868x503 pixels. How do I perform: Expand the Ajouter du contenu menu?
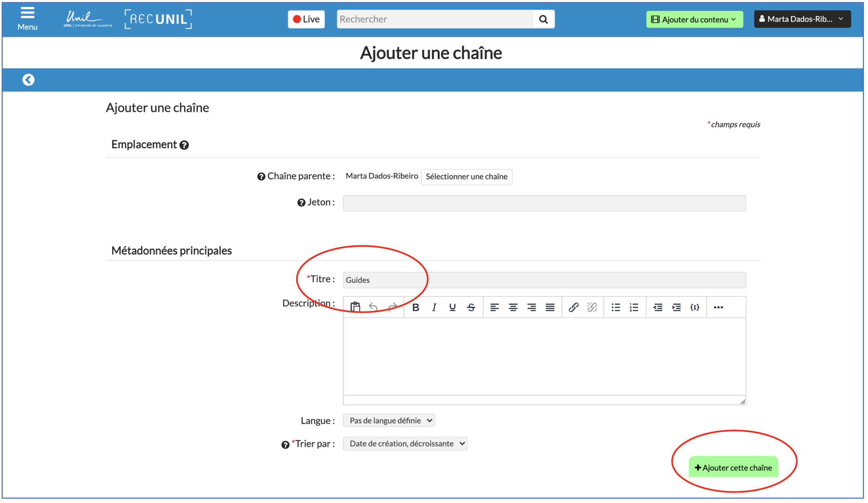tap(694, 19)
